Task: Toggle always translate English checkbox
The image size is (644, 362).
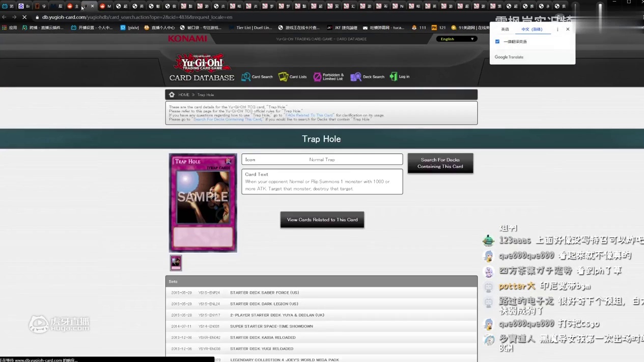Action: [x=497, y=42]
